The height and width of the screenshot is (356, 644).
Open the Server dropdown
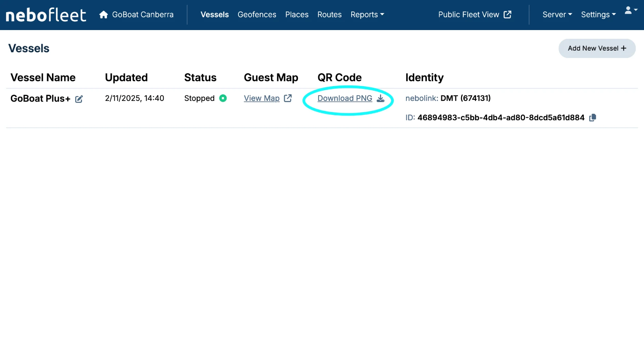click(557, 15)
